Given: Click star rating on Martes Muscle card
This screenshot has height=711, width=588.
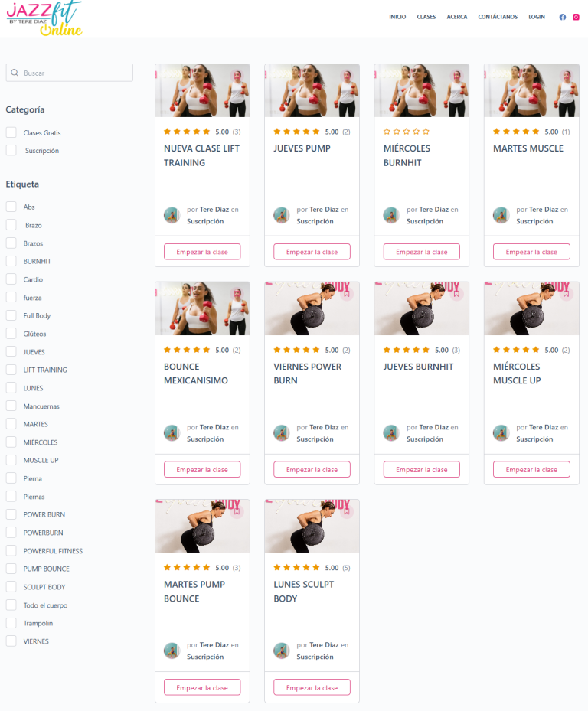Looking at the screenshot, I should tap(516, 132).
